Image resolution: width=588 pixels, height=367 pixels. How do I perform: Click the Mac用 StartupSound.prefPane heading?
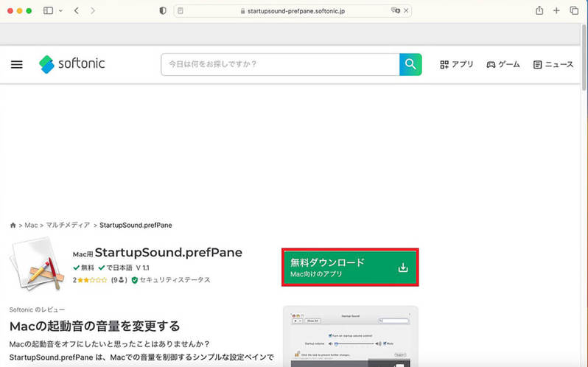158,253
